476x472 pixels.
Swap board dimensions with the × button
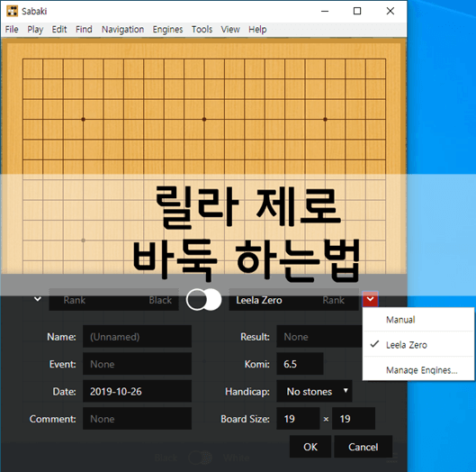(x=326, y=419)
